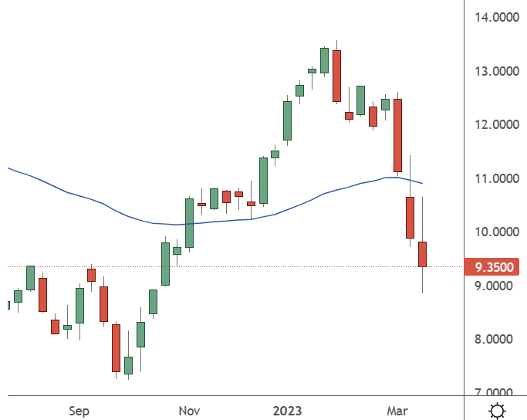The image size is (527, 420).
Task: Click the 8.0000 price scale label
Action: pos(495,339)
